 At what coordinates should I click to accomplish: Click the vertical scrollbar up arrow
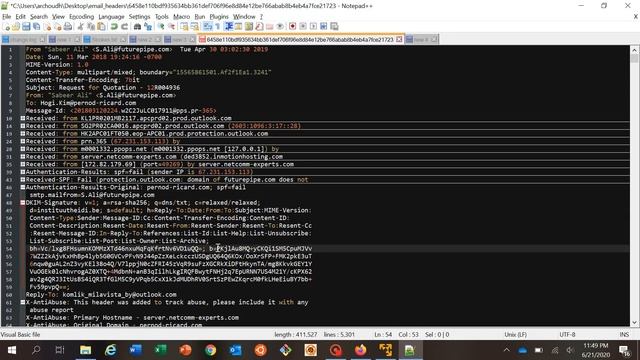point(634,50)
